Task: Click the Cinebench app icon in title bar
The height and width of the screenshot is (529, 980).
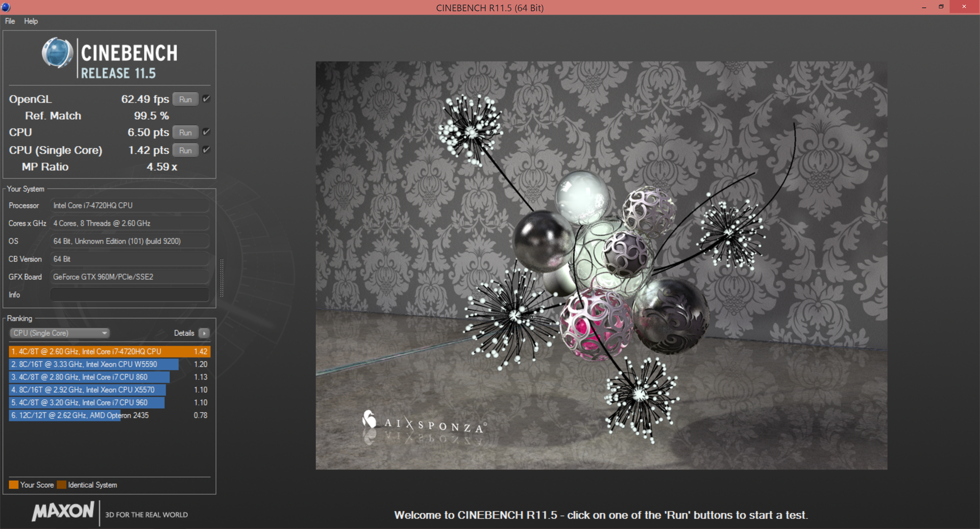Action: [6, 7]
